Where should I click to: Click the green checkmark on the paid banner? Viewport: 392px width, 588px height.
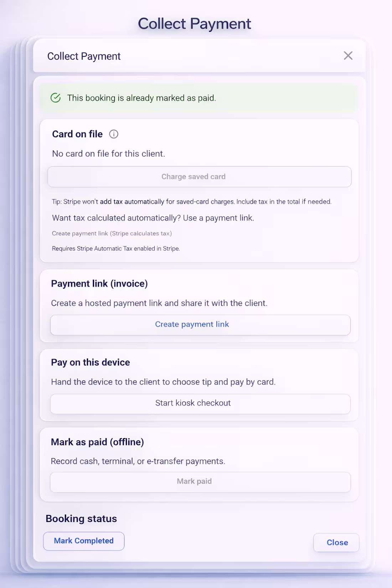click(x=56, y=98)
